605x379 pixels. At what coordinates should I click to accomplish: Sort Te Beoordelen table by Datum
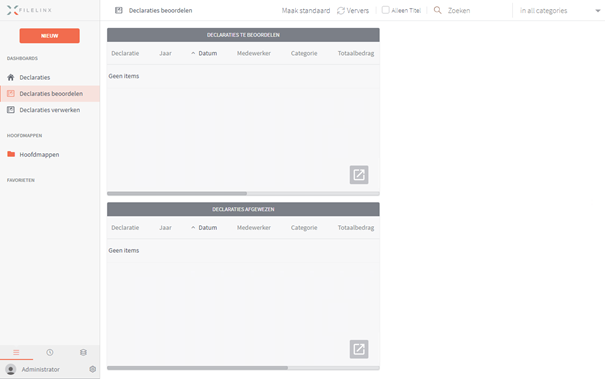click(x=208, y=53)
